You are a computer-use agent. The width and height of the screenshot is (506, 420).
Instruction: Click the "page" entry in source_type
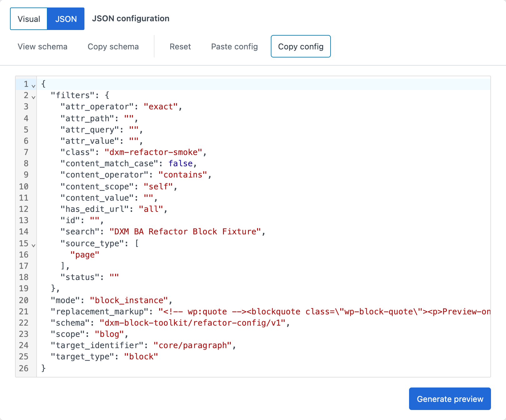tap(85, 255)
